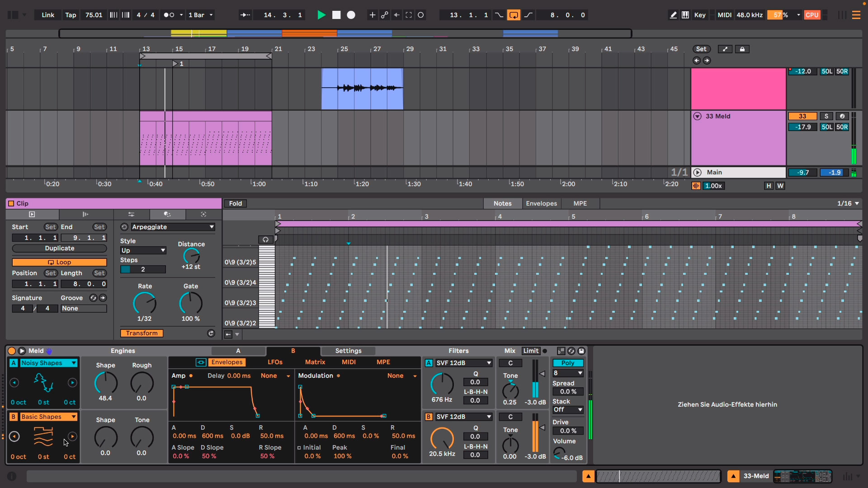
Task: Toggle the W width optimize button
Action: (780, 186)
